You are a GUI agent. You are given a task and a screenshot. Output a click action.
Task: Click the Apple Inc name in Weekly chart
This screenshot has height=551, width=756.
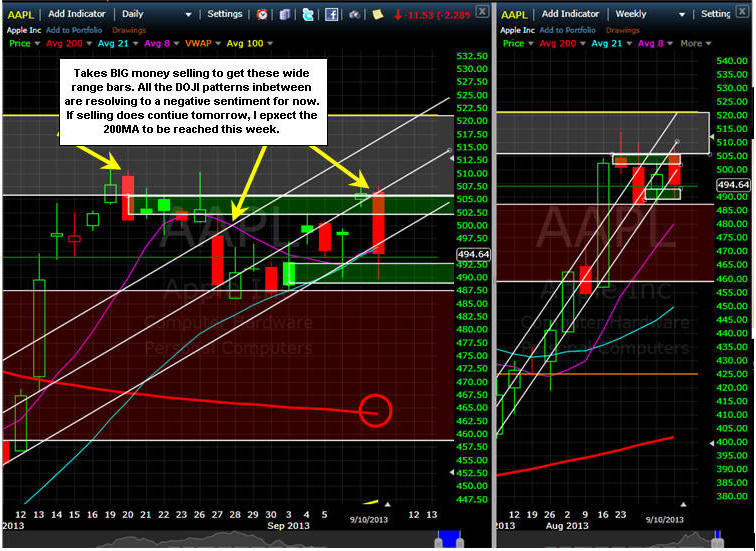[x=518, y=30]
